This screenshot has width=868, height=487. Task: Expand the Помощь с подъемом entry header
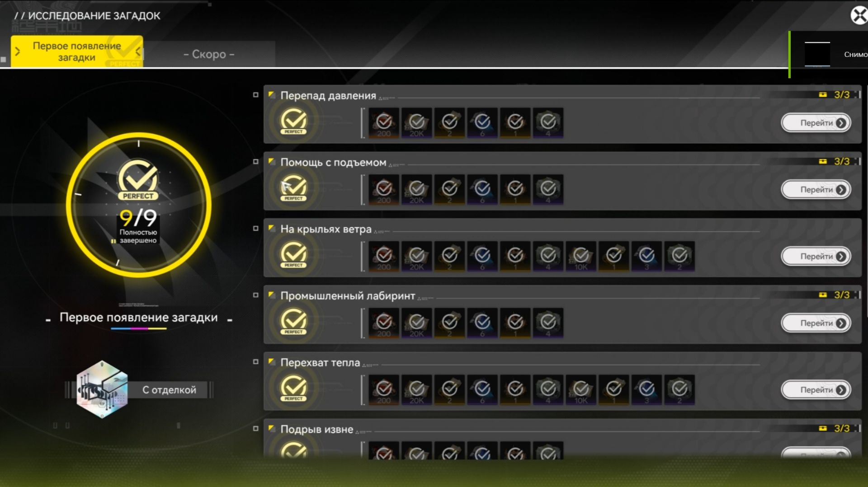(333, 163)
